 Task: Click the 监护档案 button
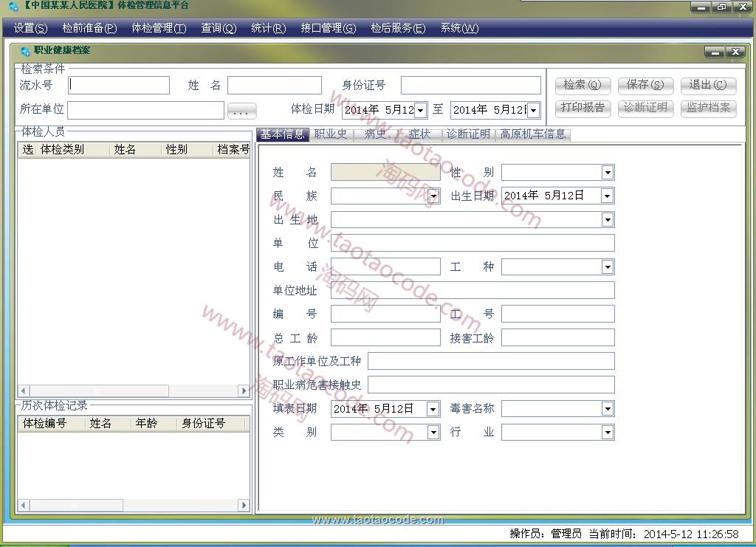tap(708, 109)
